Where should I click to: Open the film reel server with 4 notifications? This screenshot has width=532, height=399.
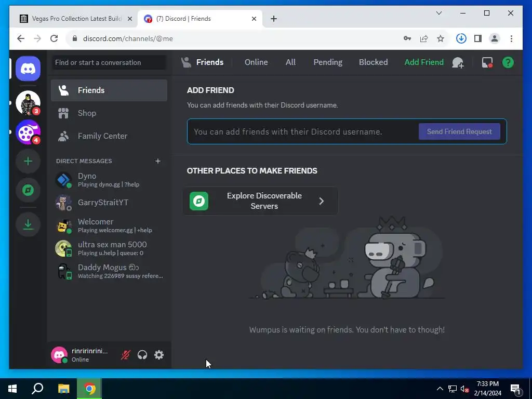[x=28, y=132]
